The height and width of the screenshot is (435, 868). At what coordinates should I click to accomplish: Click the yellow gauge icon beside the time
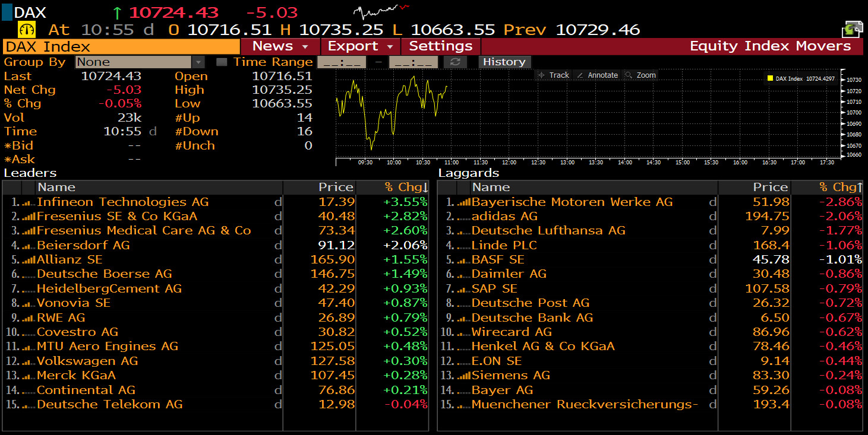[27, 29]
